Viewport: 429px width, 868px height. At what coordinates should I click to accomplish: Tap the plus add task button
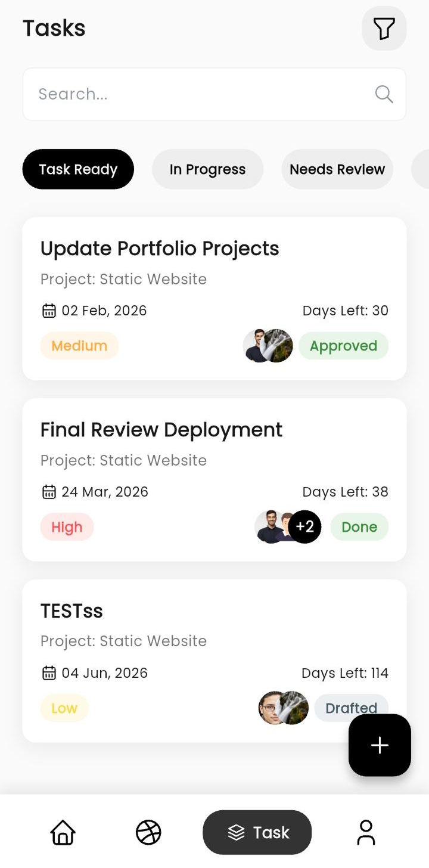(380, 745)
